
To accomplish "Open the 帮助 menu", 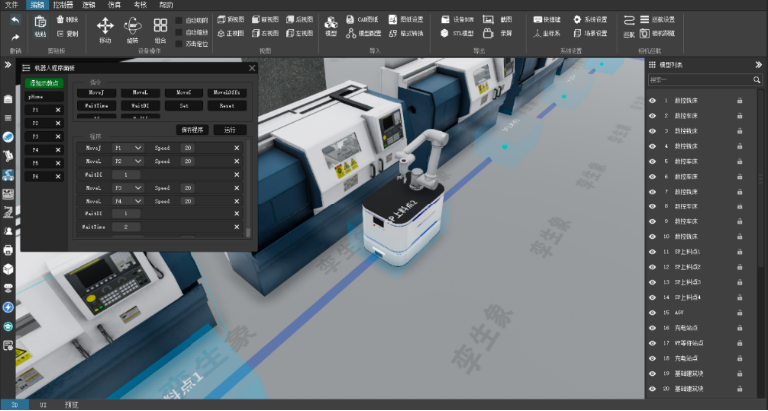I will pyautogui.click(x=167, y=4).
